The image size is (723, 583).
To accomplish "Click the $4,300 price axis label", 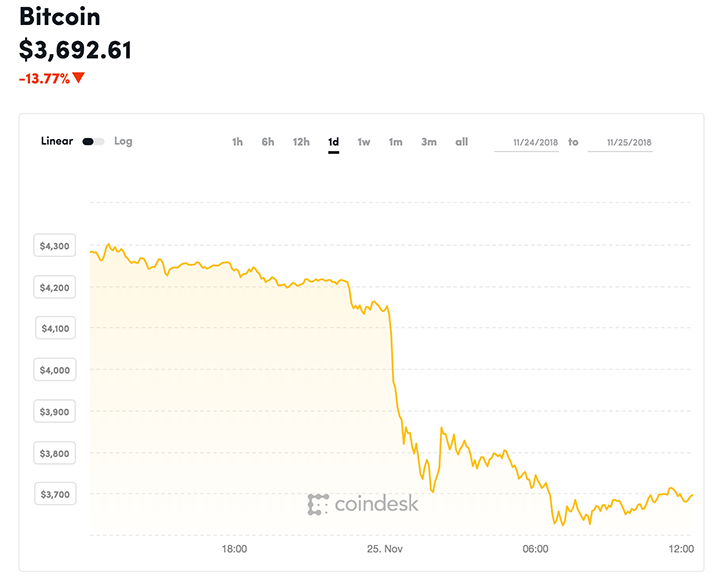I will point(54,245).
